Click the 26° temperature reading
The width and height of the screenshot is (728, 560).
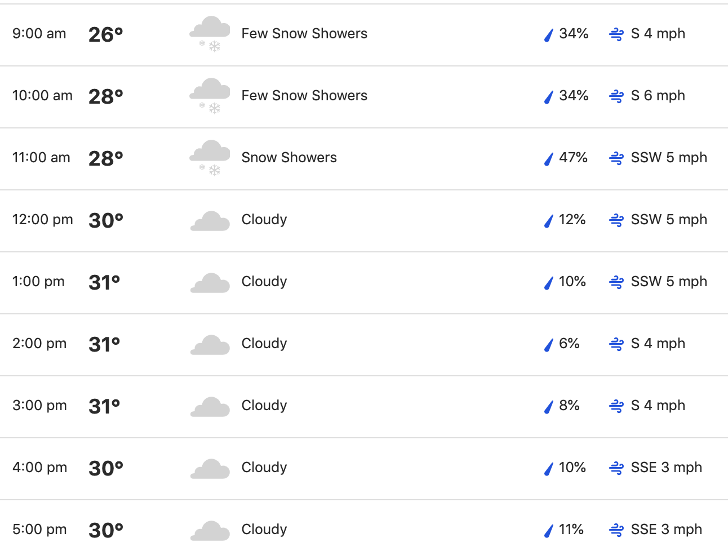pyautogui.click(x=106, y=35)
